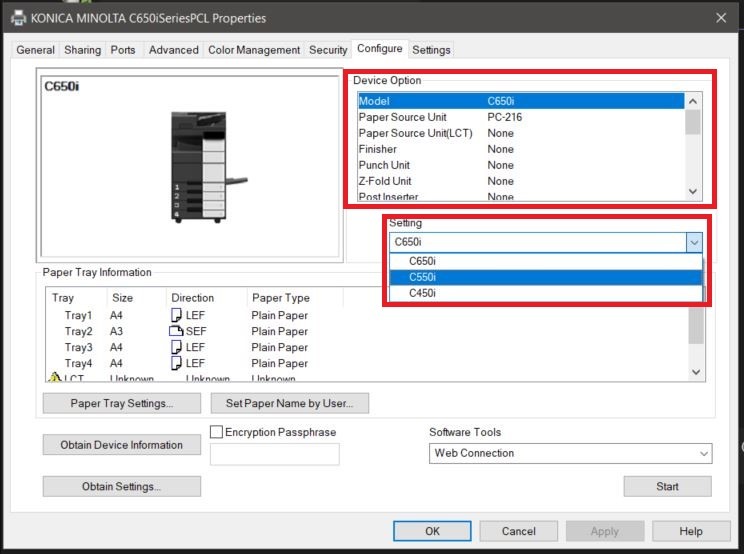Viewport: 744px width, 554px height.
Task: Choose C450i from the Setting list
Action: pos(422,293)
